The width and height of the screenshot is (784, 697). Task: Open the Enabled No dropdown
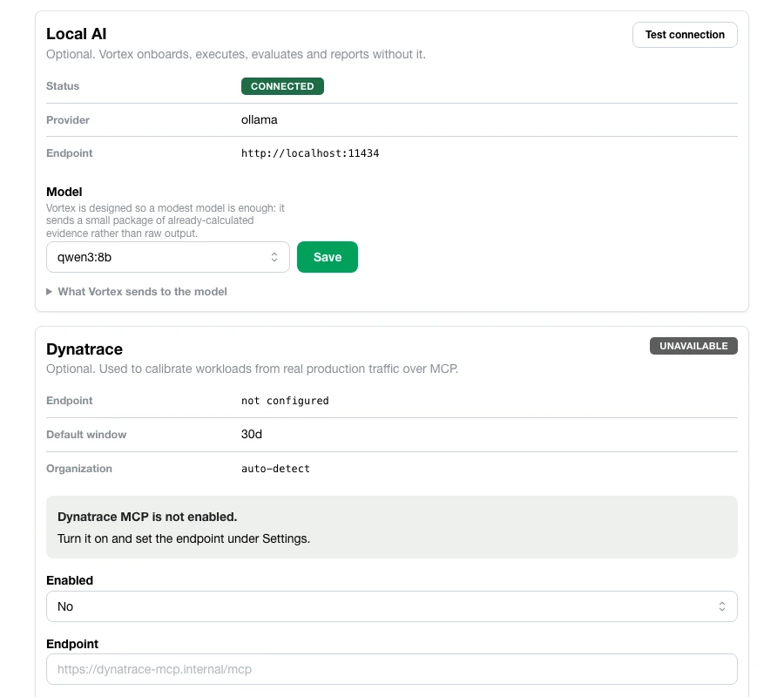(x=391, y=606)
